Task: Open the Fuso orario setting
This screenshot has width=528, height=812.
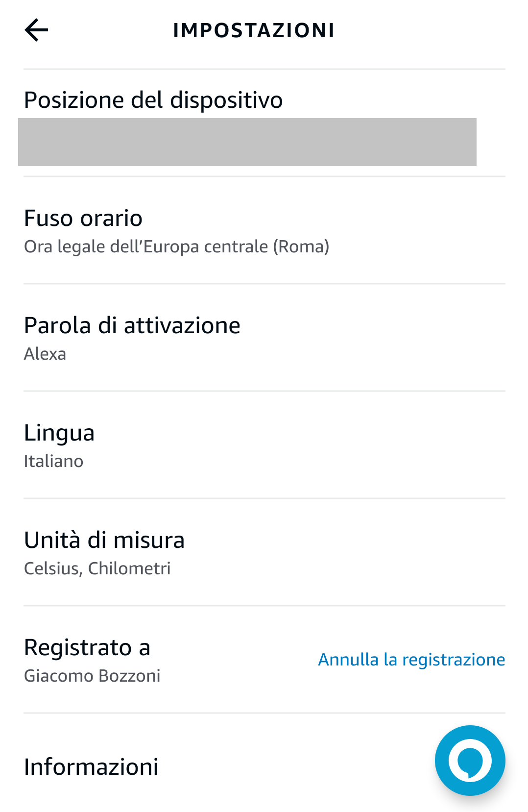Action: click(x=83, y=218)
